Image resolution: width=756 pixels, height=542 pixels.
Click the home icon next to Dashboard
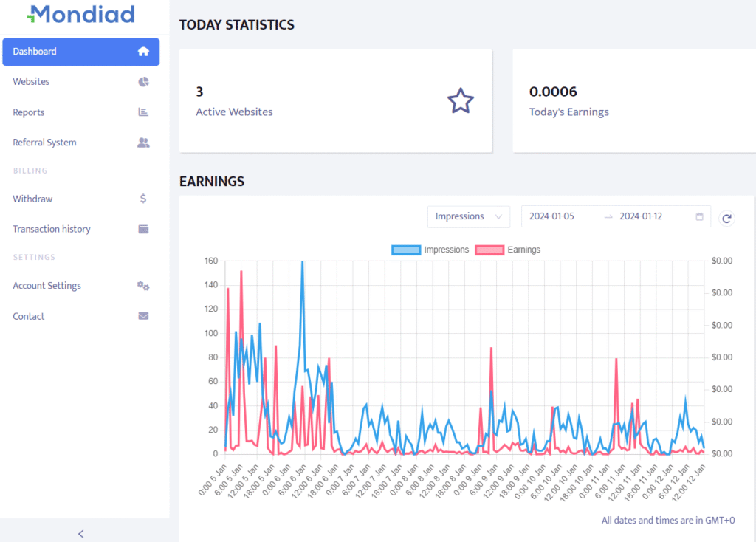click(x=143, y=52)
